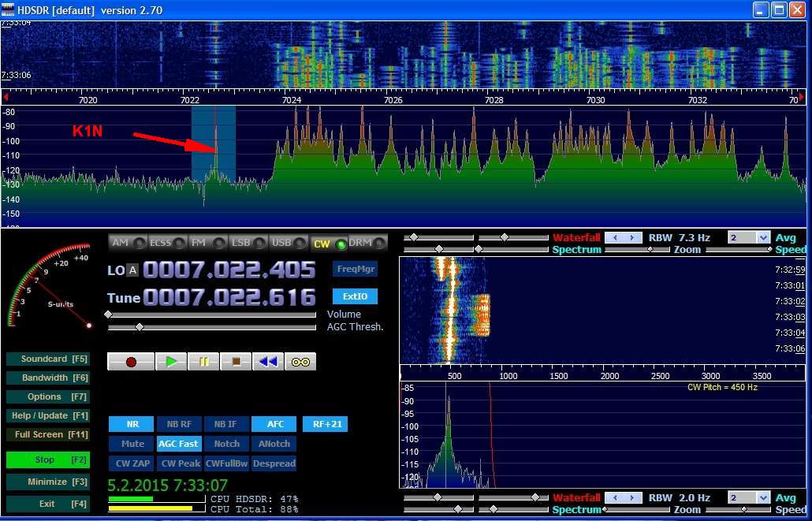Open Soundcard [F5] settings

47,359
